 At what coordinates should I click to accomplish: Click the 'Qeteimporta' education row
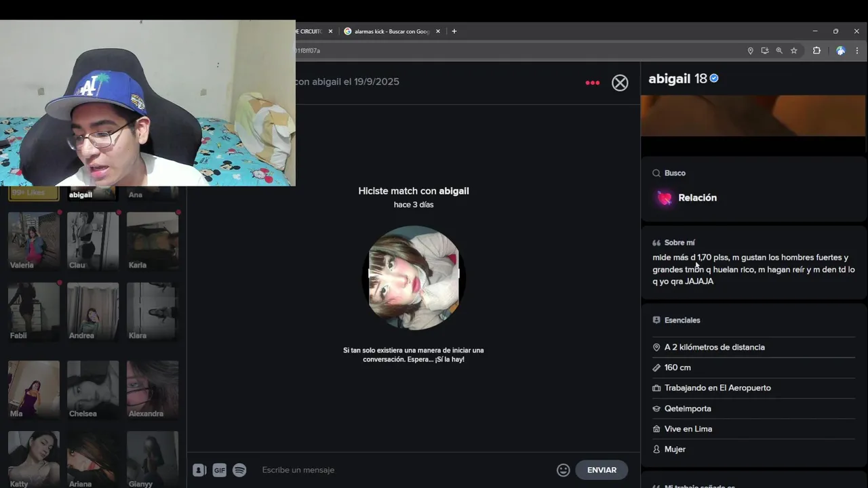tap(753, 409)
